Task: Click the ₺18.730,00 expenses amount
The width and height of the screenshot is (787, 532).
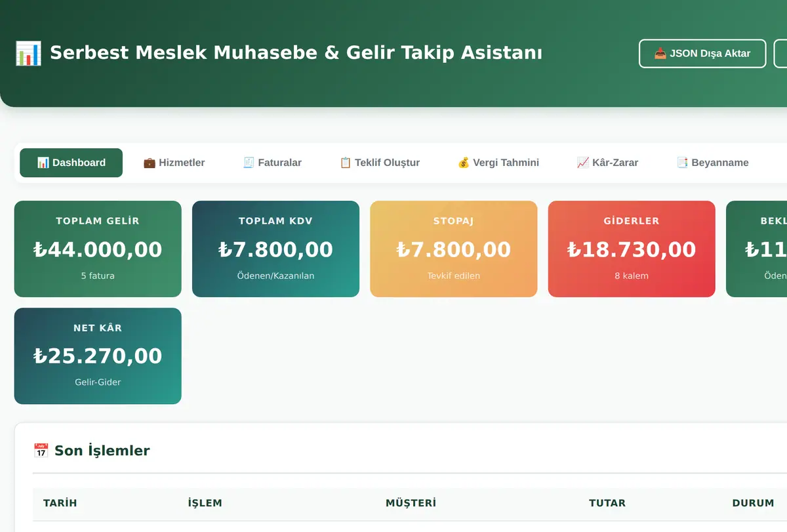Action: click(x=632, y=249)
